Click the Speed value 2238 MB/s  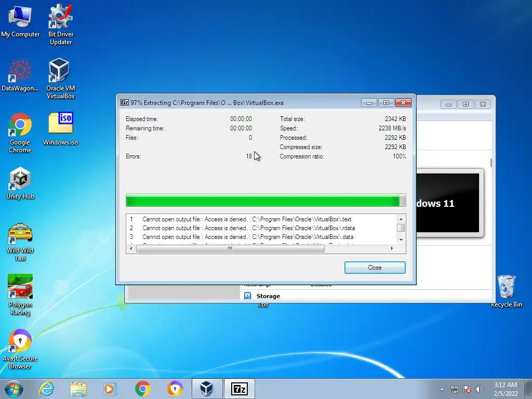pyautogui.click(x=392, y=128)
